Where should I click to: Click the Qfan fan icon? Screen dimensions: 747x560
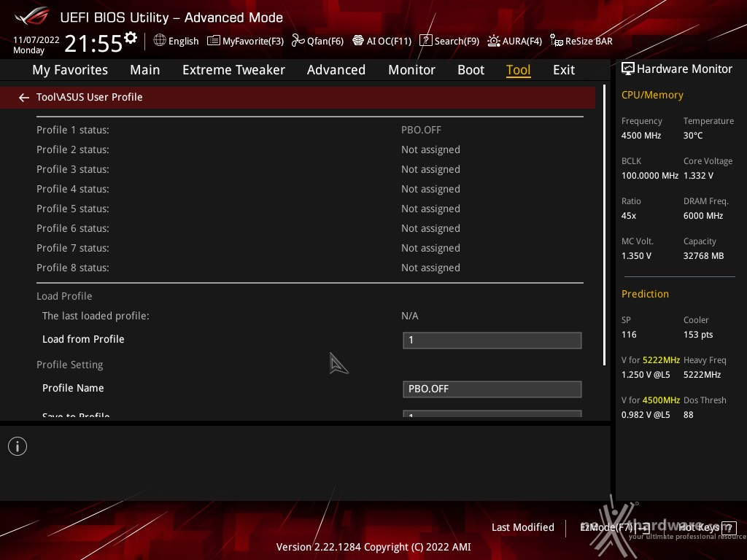click(x=298, y=41)
